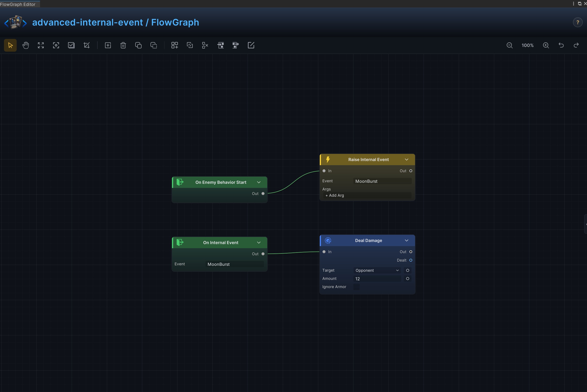Viewport: 587px width, 392px height.
Task: Click the Out port of Deal Damage
Action: [x=411, y=252]
